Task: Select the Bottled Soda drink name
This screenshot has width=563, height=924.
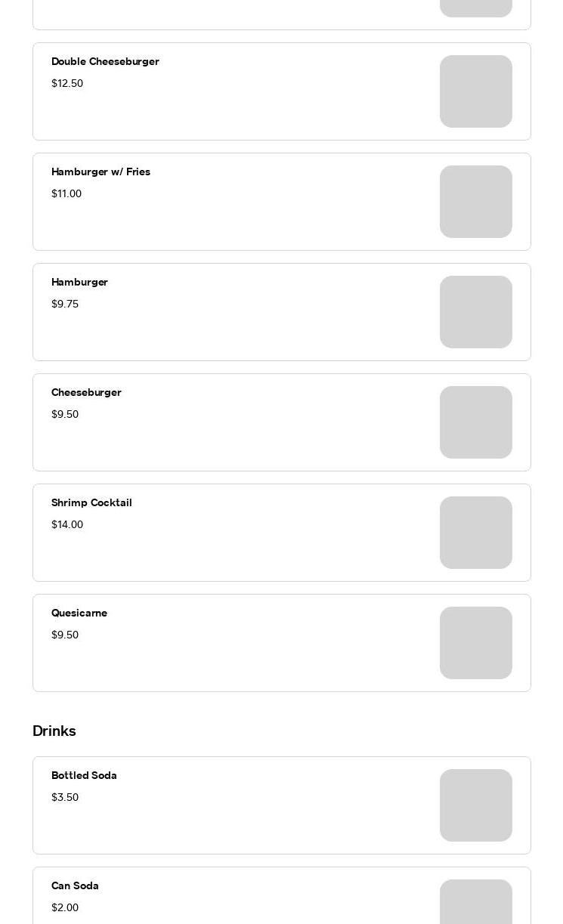Action: [x=84, y=775]
